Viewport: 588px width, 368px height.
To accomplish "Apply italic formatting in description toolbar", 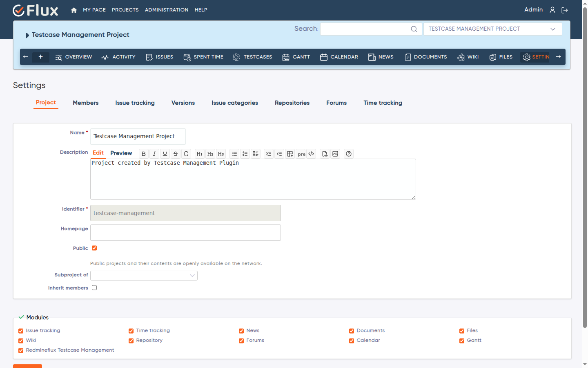I will [154, 154].
